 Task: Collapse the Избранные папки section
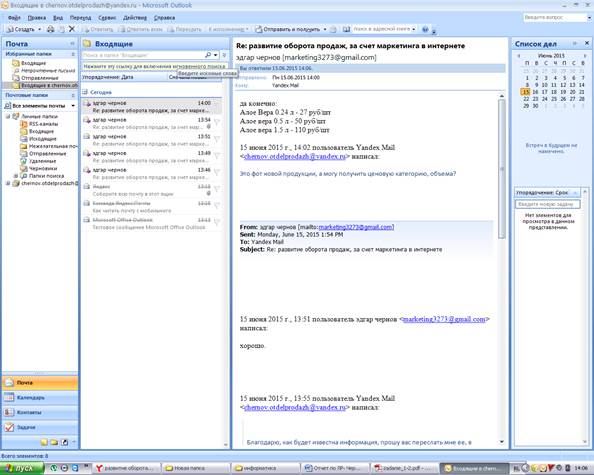(x=73, y=55)
